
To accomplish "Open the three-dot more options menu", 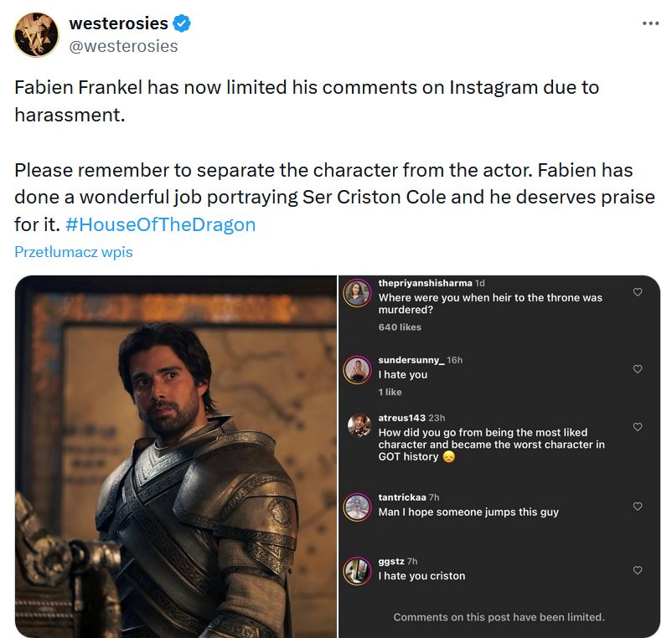I will click(x=650, y=23).
